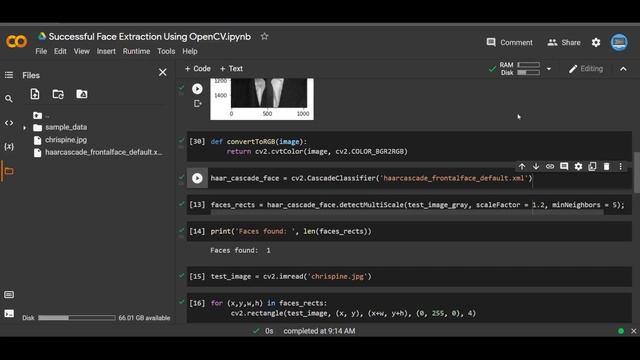Click Upload to session storage icon
Image resolution: width=640 pixels, height=360 pixels.
[35, 94]
